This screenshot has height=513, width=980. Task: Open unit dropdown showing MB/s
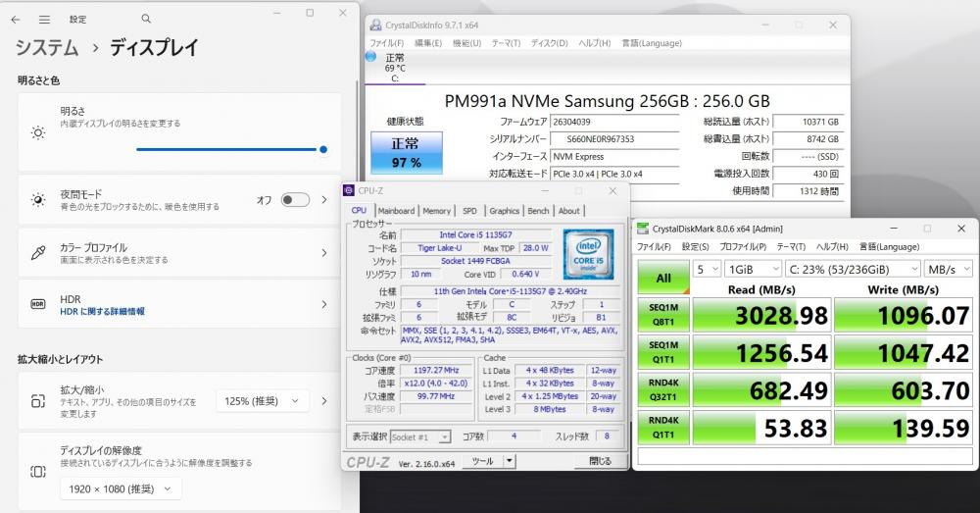pos(948,269)
